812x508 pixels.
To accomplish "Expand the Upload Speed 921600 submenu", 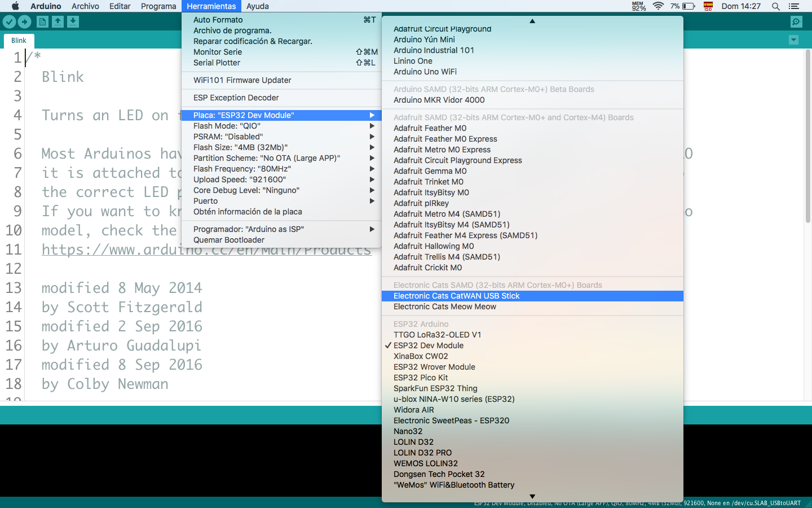I will 281,179.
